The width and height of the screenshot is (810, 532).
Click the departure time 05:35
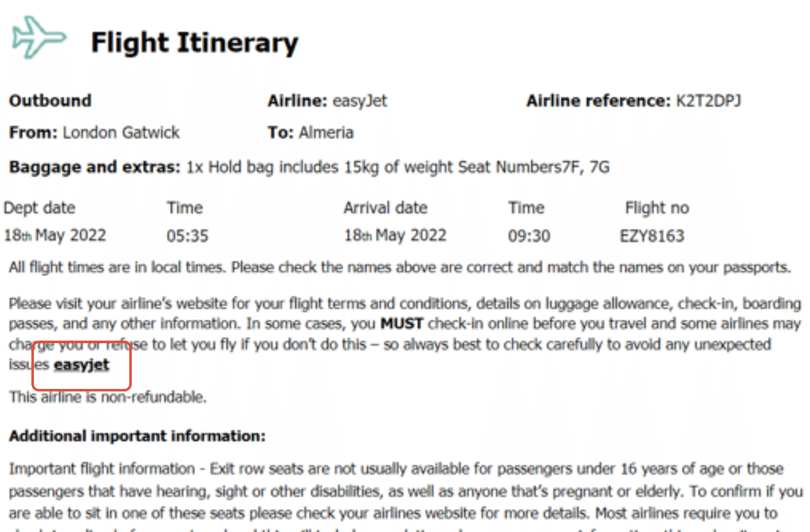pyautogui.click(x=188, y=237)
